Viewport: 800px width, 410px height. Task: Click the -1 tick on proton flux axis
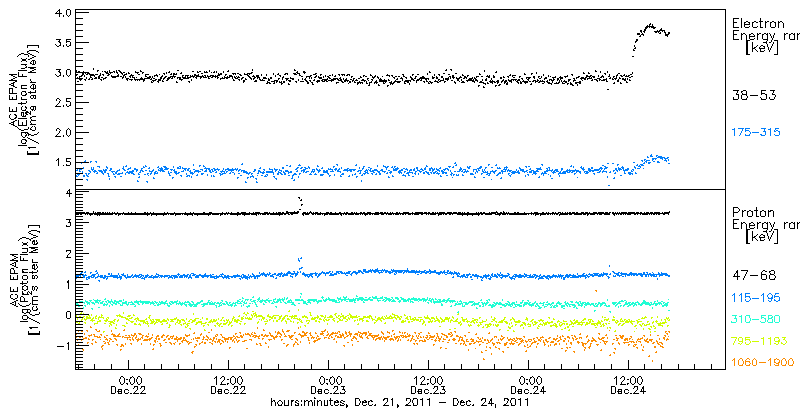[64, 345]
